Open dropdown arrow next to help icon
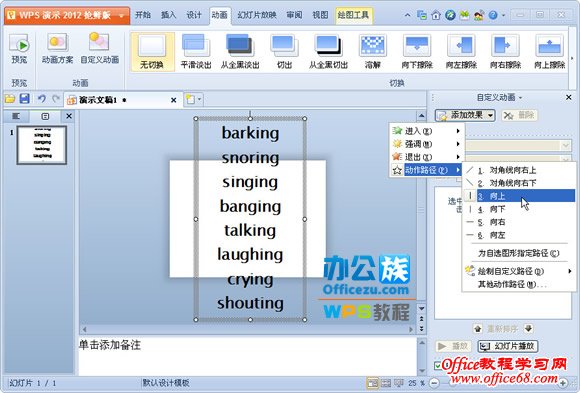Viewport: 580px width, 393px height. click(503, 16)
